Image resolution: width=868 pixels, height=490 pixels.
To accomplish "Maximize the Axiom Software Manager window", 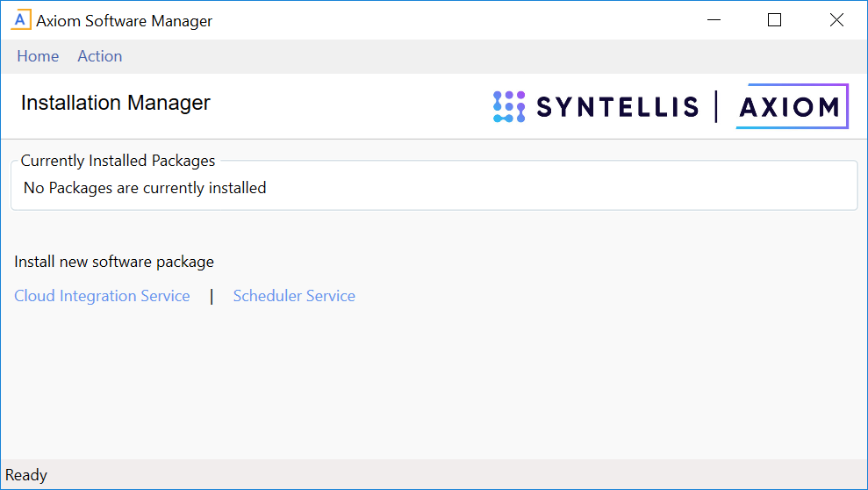I will (x=774, y=20).
